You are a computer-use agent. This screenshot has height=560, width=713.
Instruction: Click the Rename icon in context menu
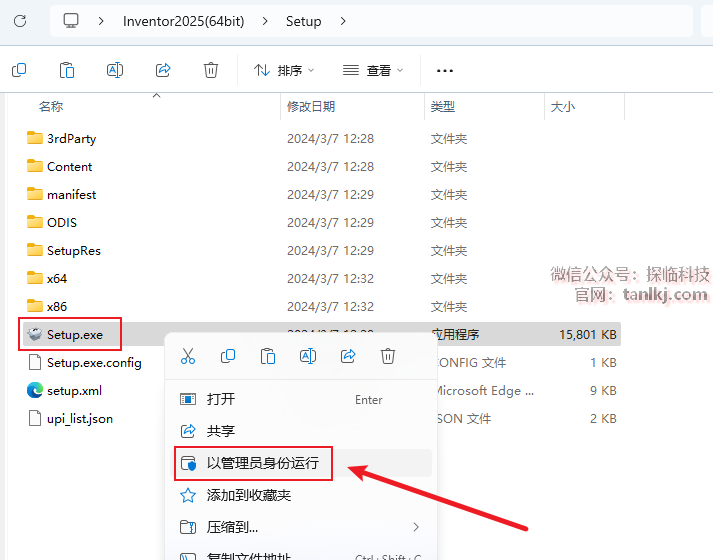308,356
